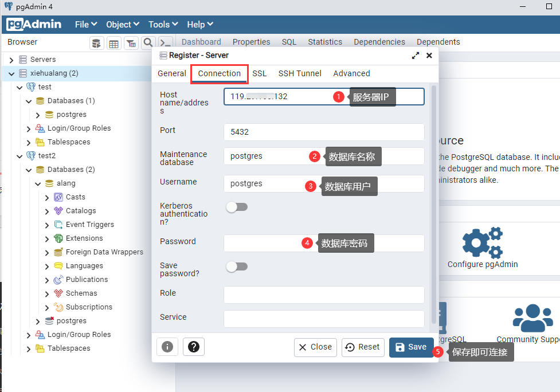This screenshot has height=392, width=560.
Task: Select Login/Group Roles under test
Action: click(x=79, y=128)
